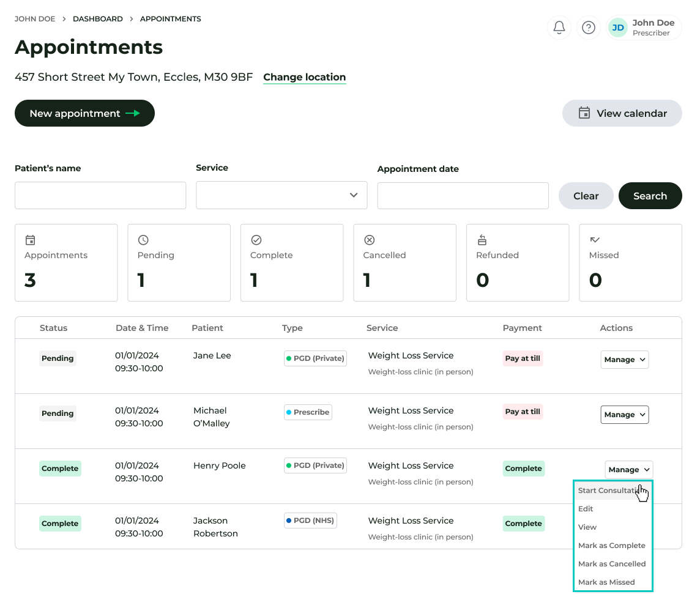Screen dimensions: 700x608
Task: Open Manage dropdown for Jane Lee
Action: [624, 360]
